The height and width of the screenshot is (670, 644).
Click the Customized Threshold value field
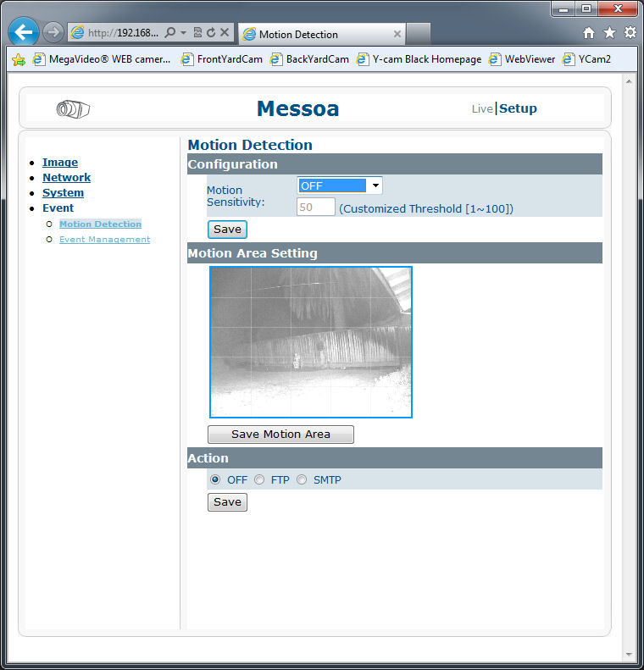click(315, 208)
